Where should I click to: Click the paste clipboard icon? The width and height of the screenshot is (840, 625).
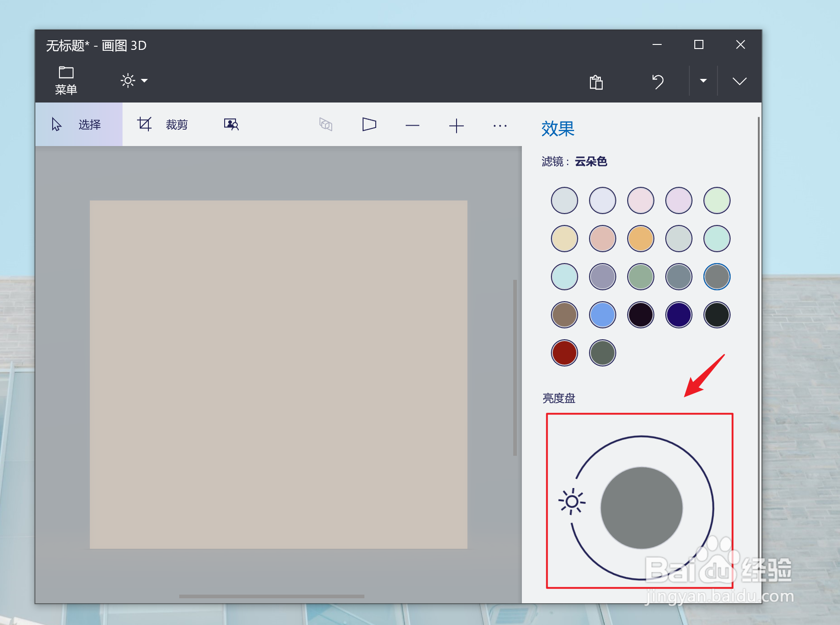pos(596,82)
